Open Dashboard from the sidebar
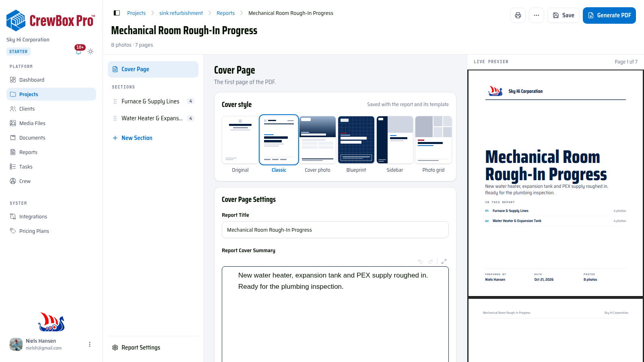Viewport: 644px width, 362px height. [51, 80]
